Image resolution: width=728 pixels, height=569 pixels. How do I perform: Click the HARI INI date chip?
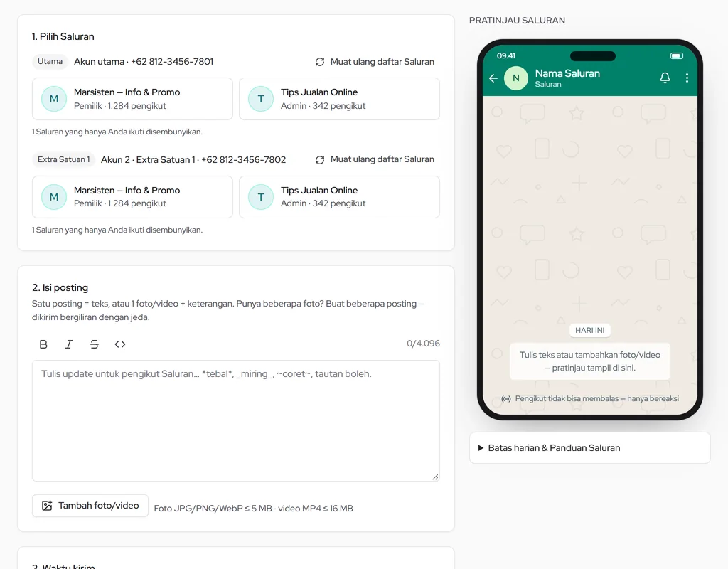click(589, 330)
